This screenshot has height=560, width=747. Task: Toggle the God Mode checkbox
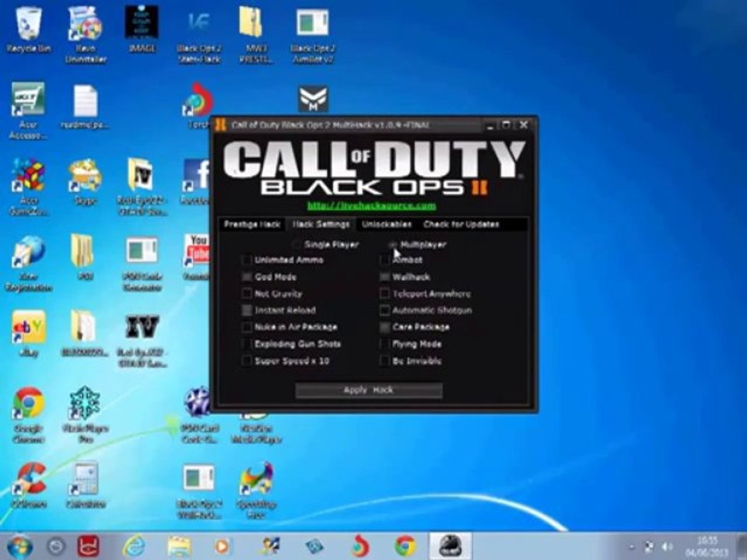click(x=247, y=277)
